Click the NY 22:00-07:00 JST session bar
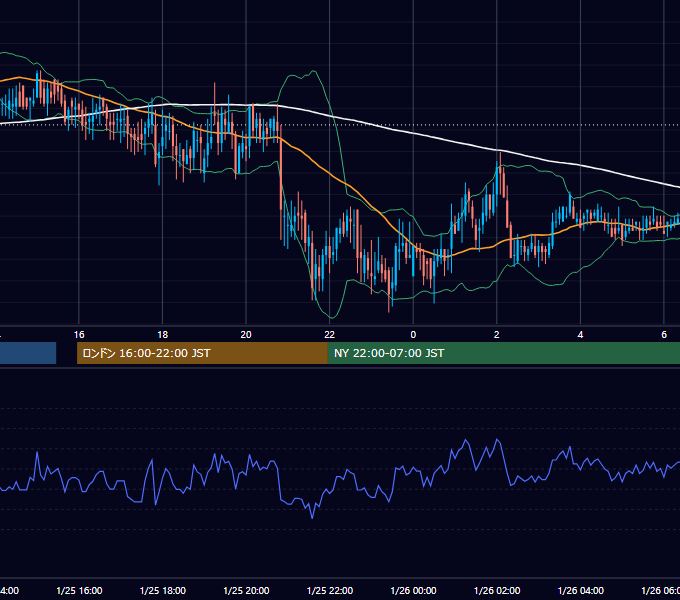This screenshot has height=600, width=680. pyautogui.click(x=504, y=353)
